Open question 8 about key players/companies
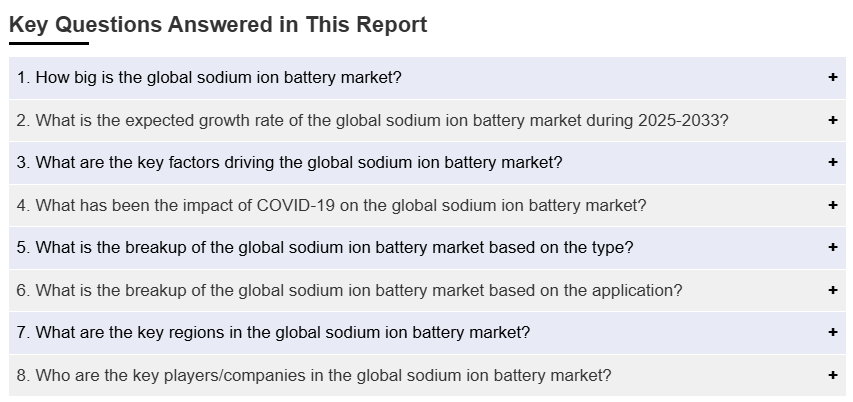 coord(314,376)
